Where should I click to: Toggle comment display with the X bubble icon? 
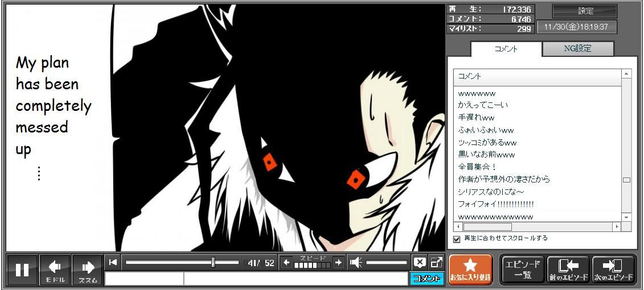(420, 262)
